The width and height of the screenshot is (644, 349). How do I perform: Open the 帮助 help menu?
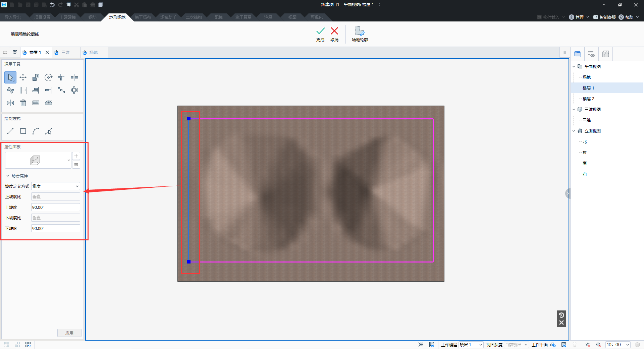pyautogui.click(x=629, y=17)
